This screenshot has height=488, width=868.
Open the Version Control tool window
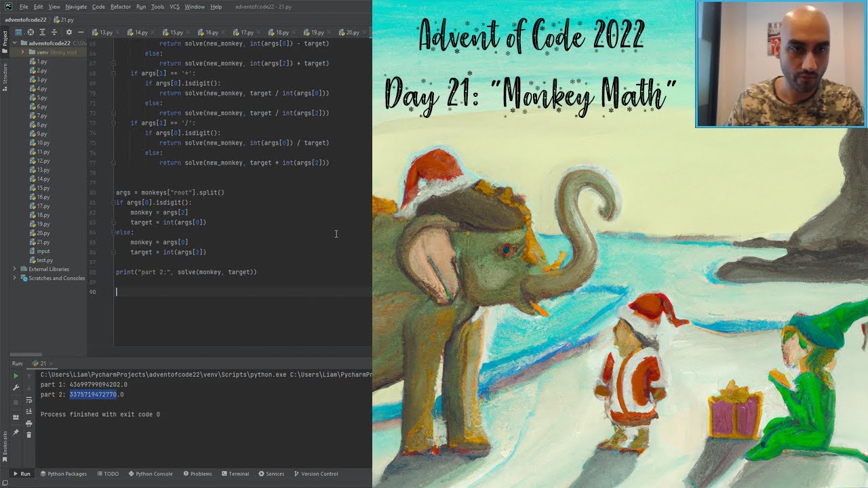coord(316,474)
